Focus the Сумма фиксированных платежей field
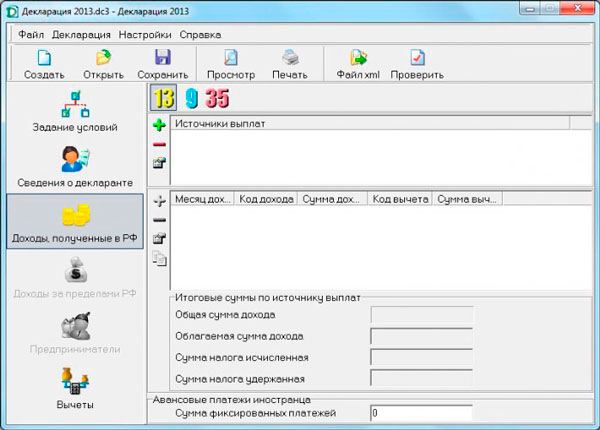600x430 pixels. 422,413
